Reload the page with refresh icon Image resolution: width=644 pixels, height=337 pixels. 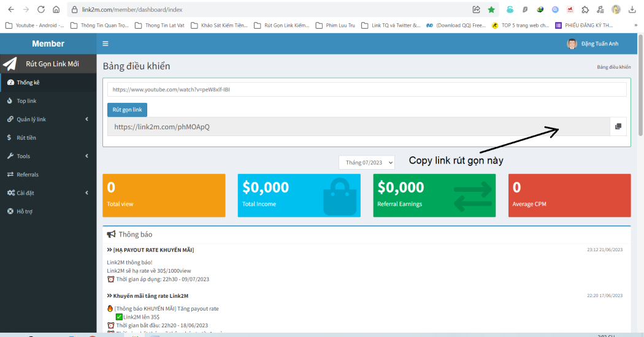(x=41, y=9)
